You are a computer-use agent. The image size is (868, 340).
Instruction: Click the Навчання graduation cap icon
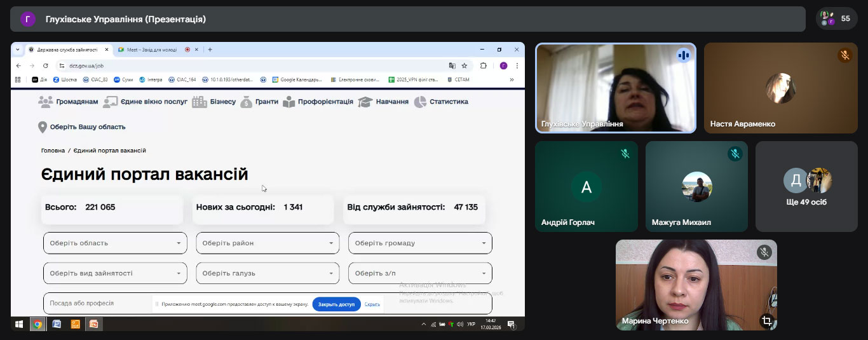[x=365, y=102]
